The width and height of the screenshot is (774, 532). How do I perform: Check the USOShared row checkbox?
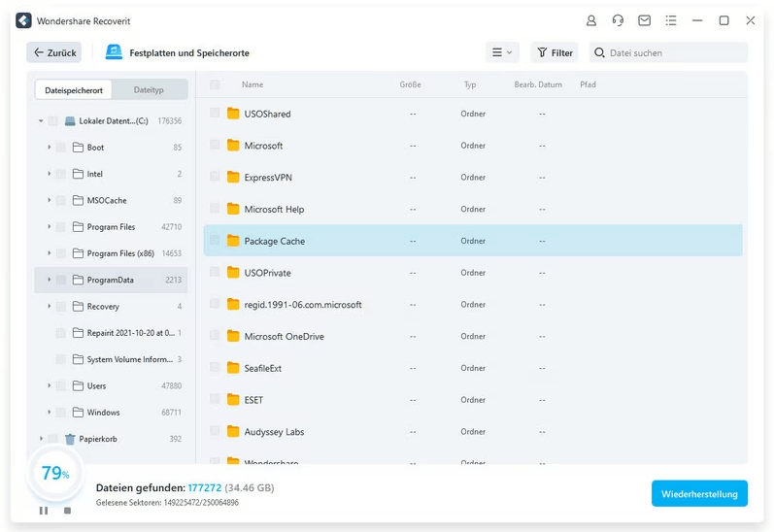[x=215, y=113]
